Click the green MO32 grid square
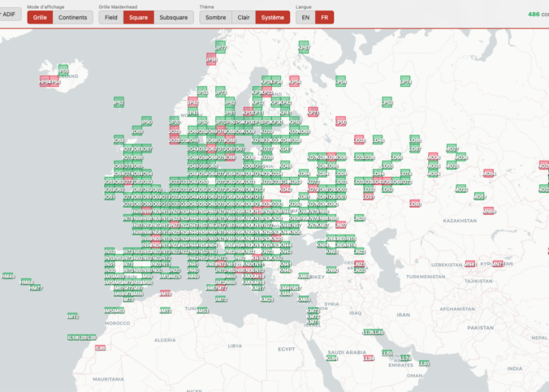 coord(460,189)
